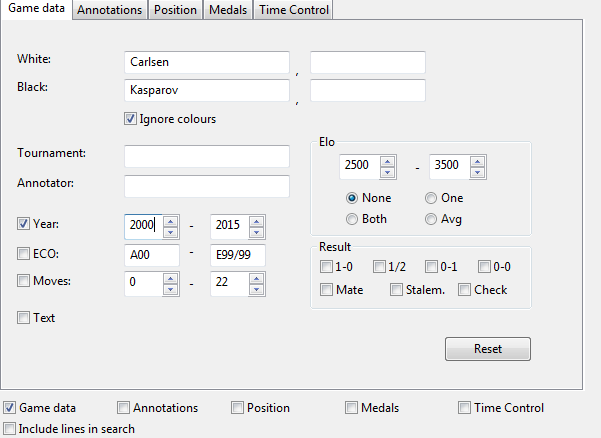Increase the Moves maximum value 22

point(256,279)
